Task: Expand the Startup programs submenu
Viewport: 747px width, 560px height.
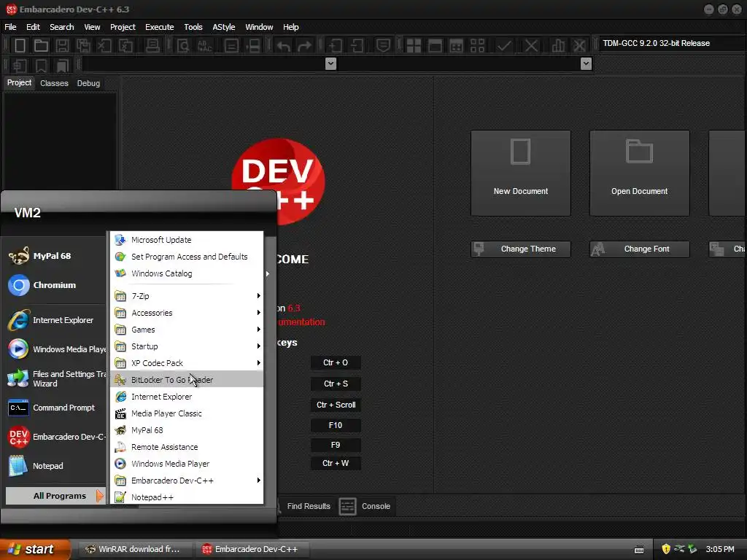Action: [187, 346]
